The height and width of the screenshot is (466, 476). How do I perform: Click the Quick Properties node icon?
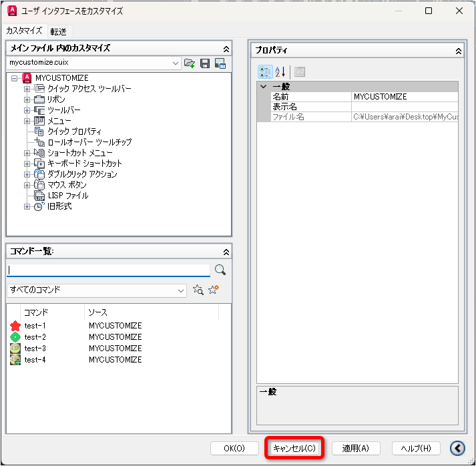pyautogui.click(x=39, y=132)
